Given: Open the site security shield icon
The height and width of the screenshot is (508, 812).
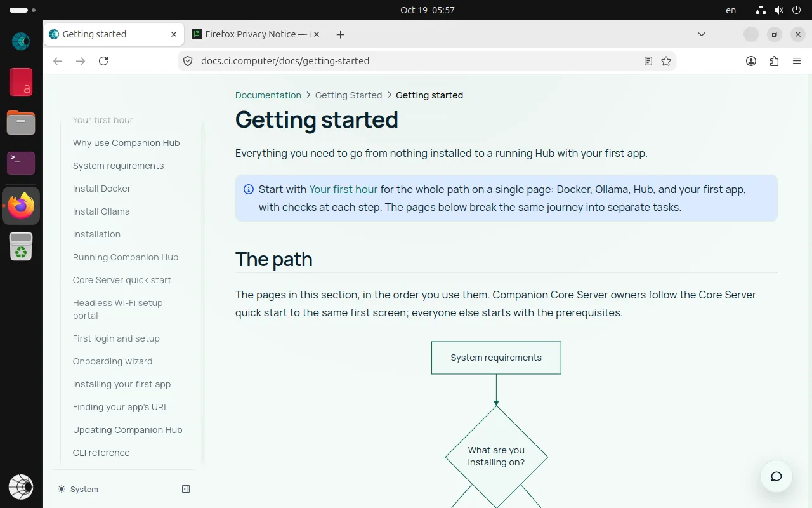Looking at the screenshot, I should coord(187,61).
